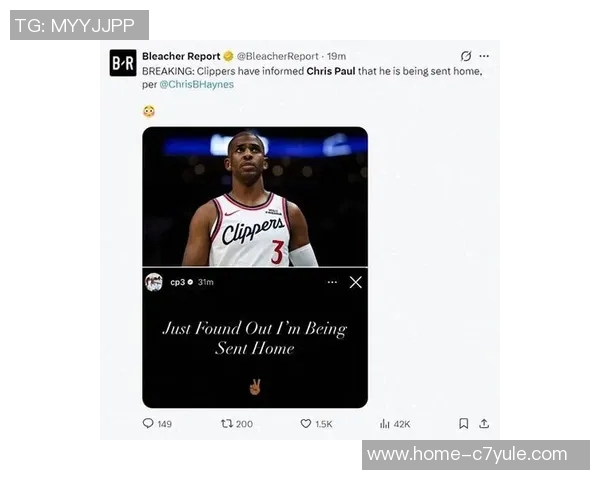600x480 pixels.
Task: Open tweet's three-dot more menu
Action: click(484, 56)
